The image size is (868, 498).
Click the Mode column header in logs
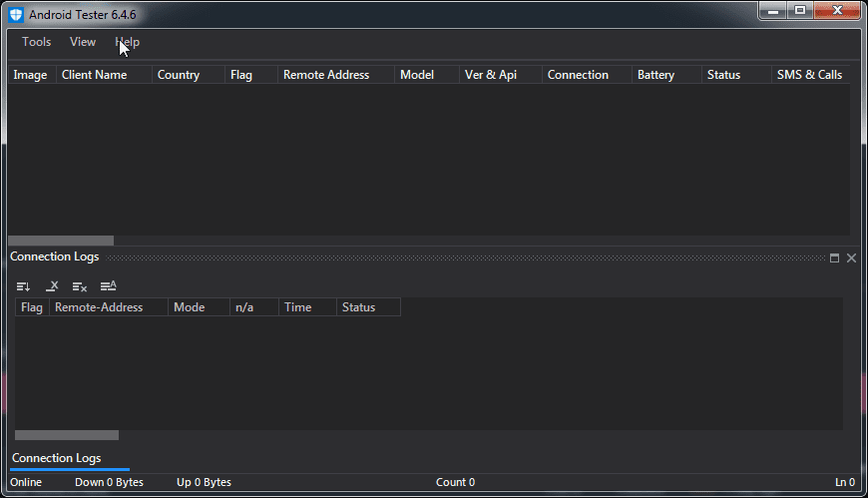tap(190, 307)
